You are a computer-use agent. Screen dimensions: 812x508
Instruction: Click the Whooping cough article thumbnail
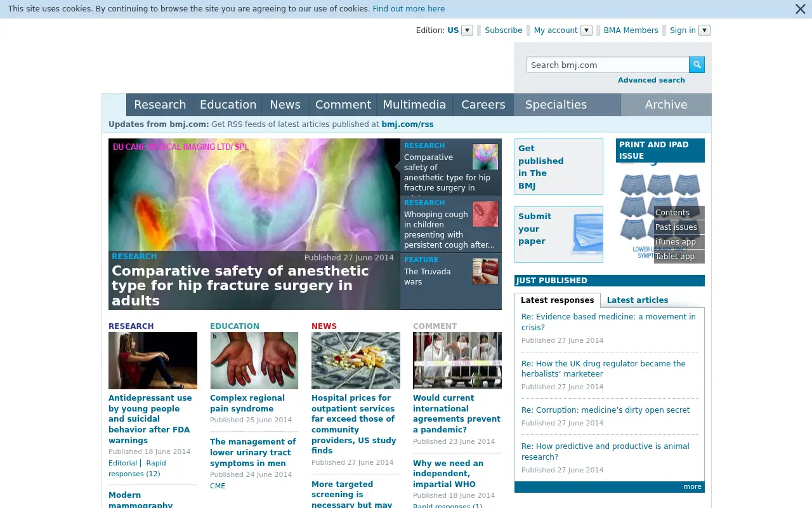click(x=485, y=214)
